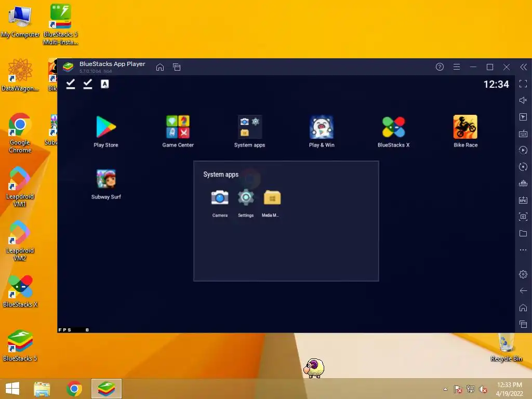This screenshot has height=399, width=532.
Task: Open Leapdroid VM2 desktop shortcut
Action: click(20, 241)
